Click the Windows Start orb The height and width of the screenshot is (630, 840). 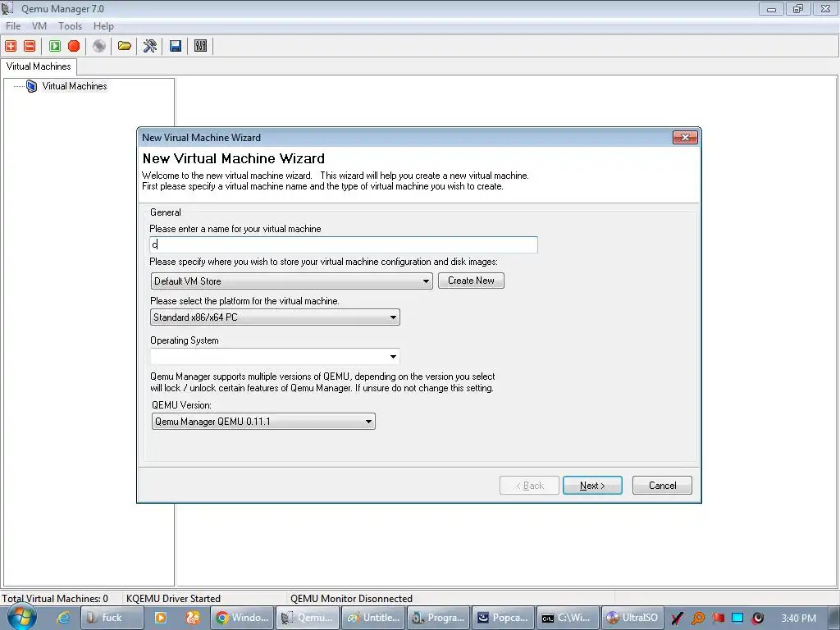(21, 618)
